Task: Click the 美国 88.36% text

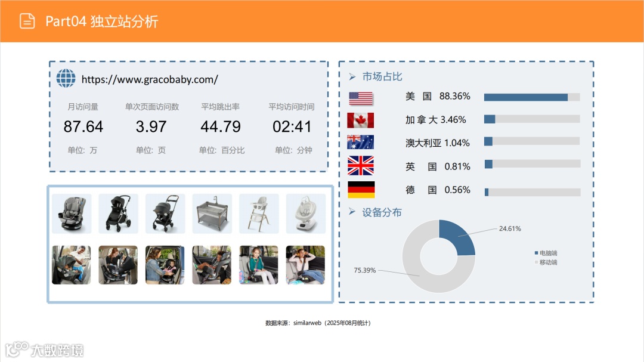Action: 438,96
